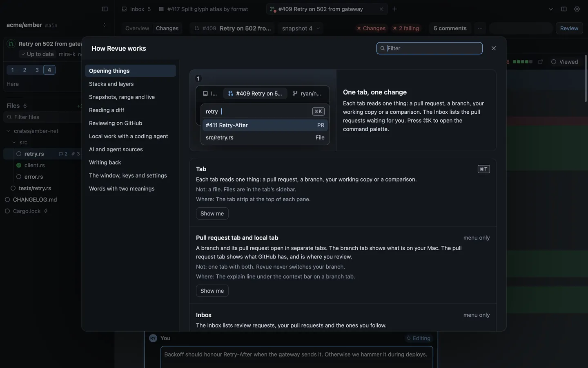Collapse the crates/ember-net folder
The width and height of the screenshot is (588, 368).
[8, 131]
